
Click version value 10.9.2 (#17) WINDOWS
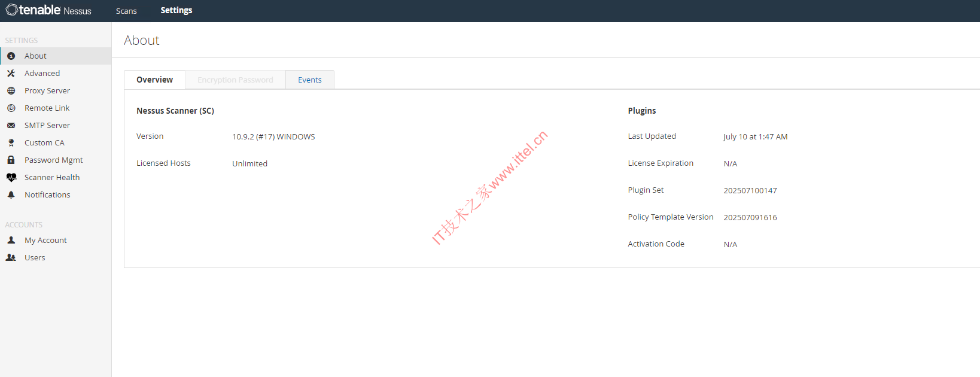pos(273,136)
